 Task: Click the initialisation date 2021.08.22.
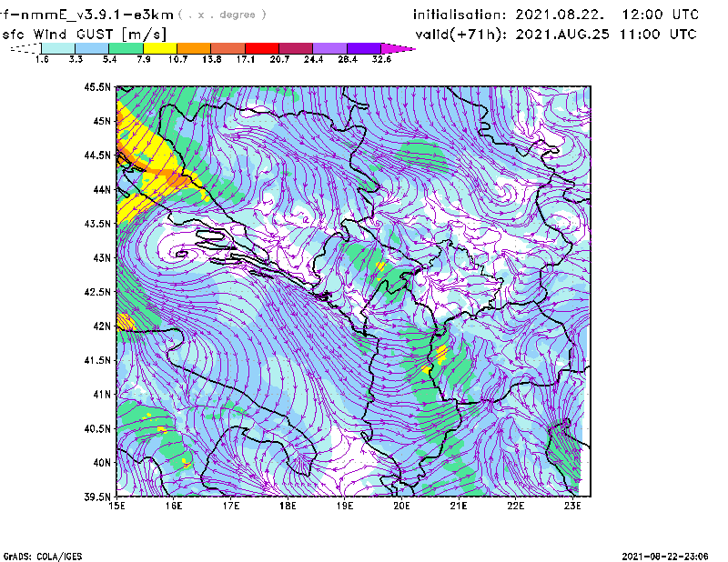pyautogui.click(x=560, y=15)
